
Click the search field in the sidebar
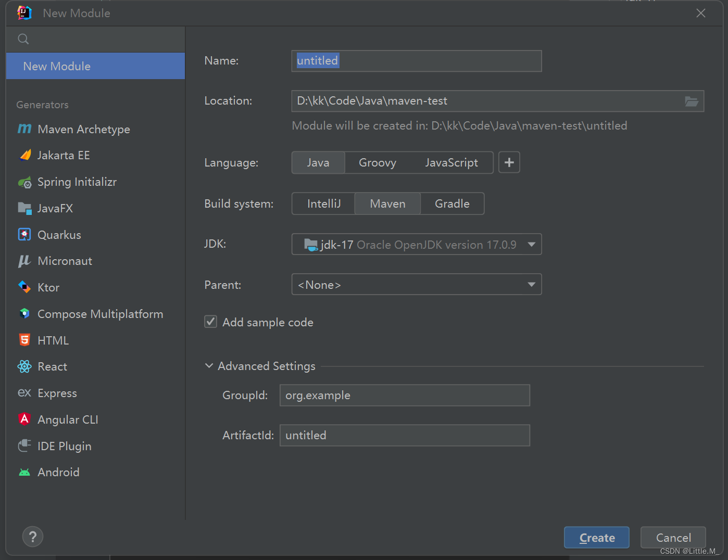(x=95, y=39)
